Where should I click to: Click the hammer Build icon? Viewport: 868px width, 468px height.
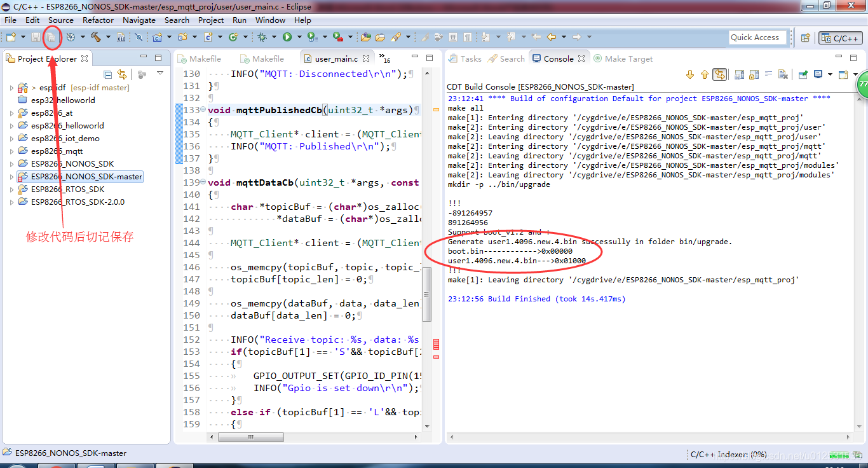click(95, 38)
